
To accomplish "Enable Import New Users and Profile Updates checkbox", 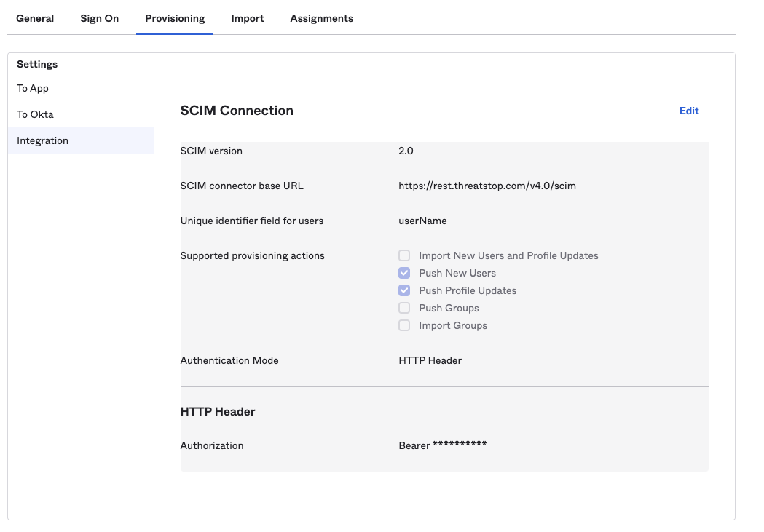I will pyautogui.click(x=404, y=255).
